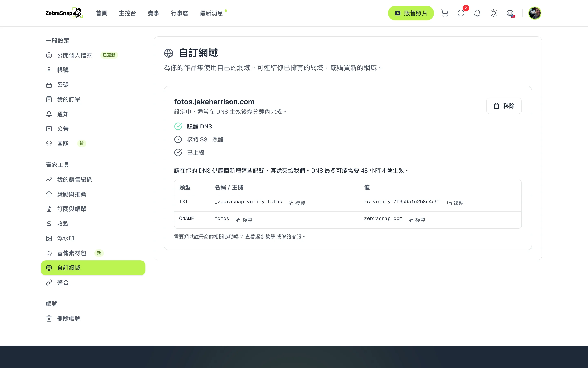Viewport: 588px width, 368px height.
Task: Open 公告 in sidebar
Action: (x=93, y=129)
